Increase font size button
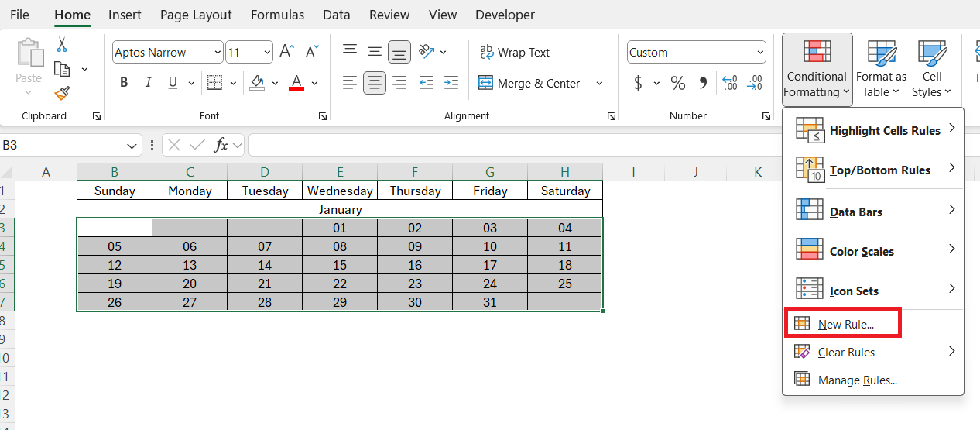This screenshot has width=980, height=430. 286,52
